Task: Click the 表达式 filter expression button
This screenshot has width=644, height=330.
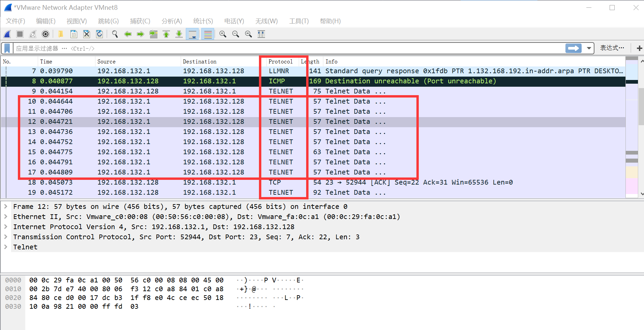Action: pos(612,48)
